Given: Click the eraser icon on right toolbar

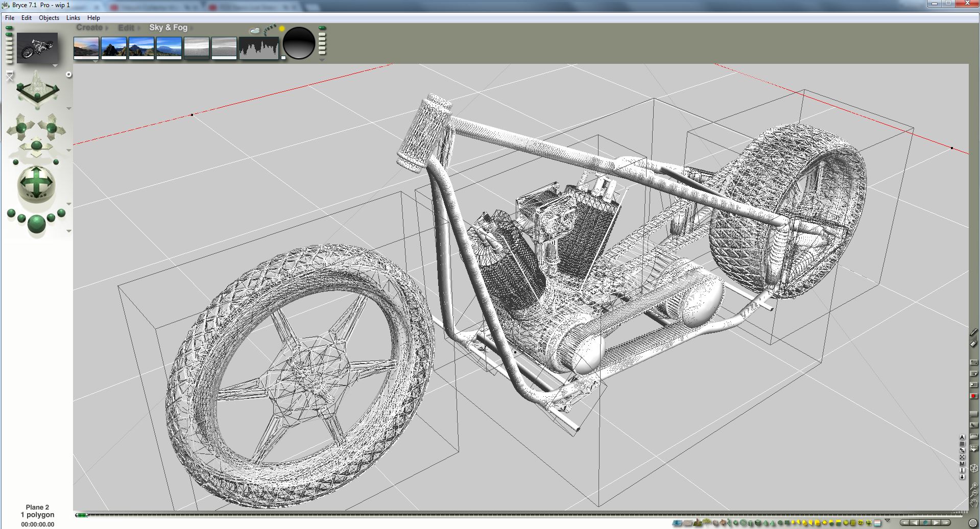Looking at the screenshot, I should tap(973, 343).
